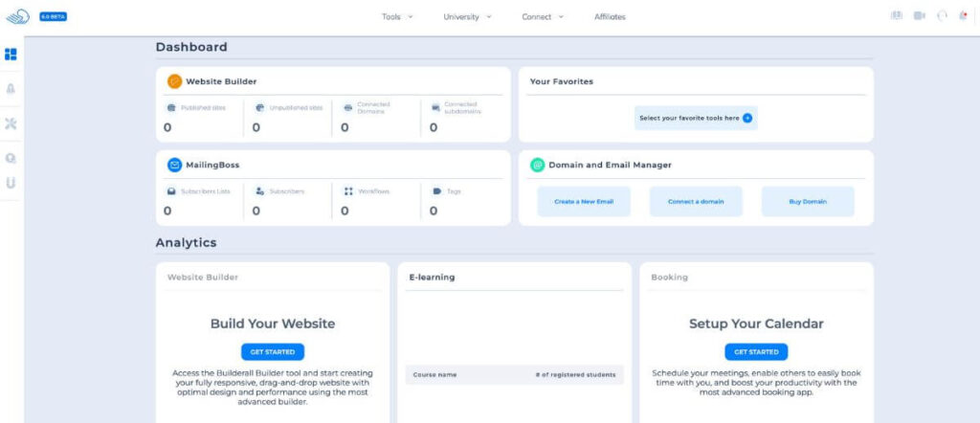Click the Domain and Email Manager heading
980x423 pixels.
pyautogui.click(x=610, y=165)
